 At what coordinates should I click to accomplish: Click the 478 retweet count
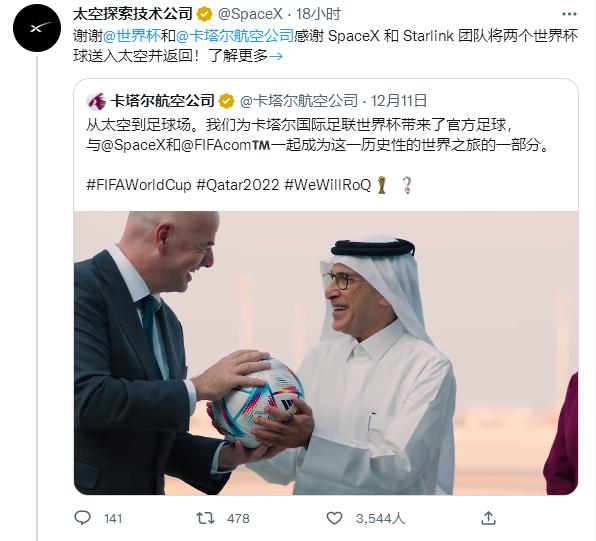tap(238, 519)
